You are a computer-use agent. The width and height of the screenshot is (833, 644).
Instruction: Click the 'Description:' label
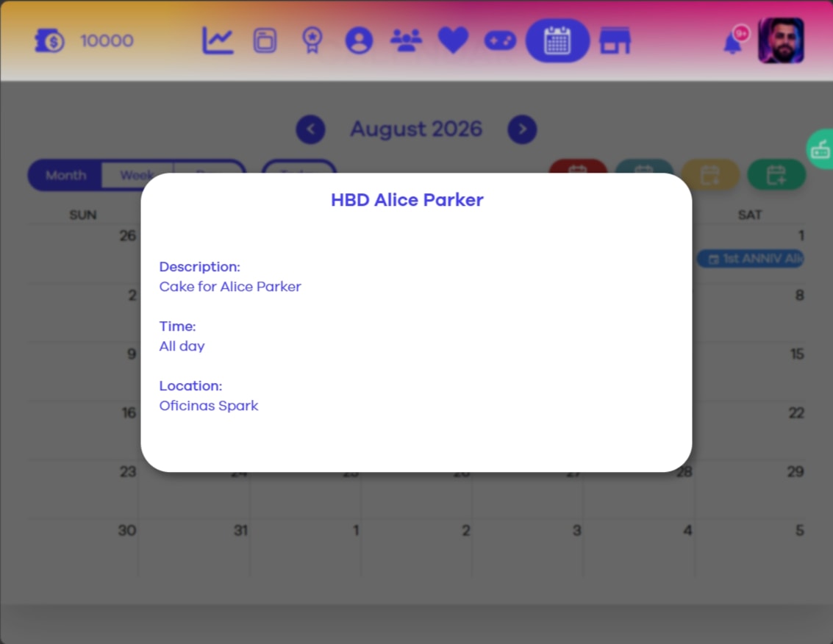pos(200,267)
